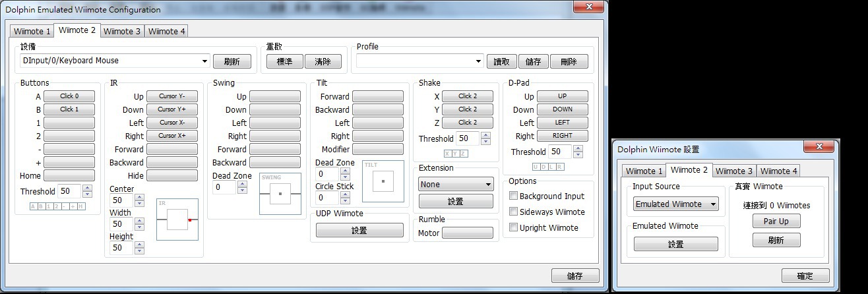This screenshot has width=868, height=294.
Task: Click the D-Pad Up mapping UP
Action: pos(563,96)
